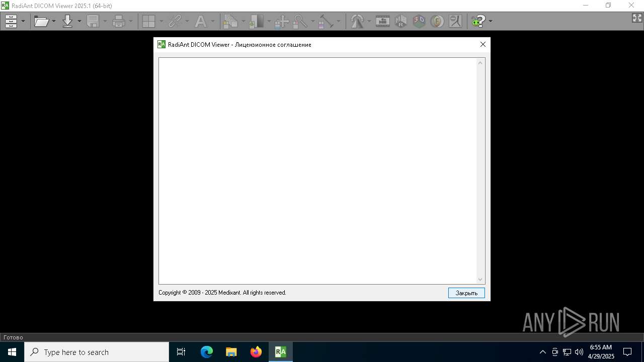Open Firefox from the taskbar
The image size is (644, 362).
[x=256, y=352]
